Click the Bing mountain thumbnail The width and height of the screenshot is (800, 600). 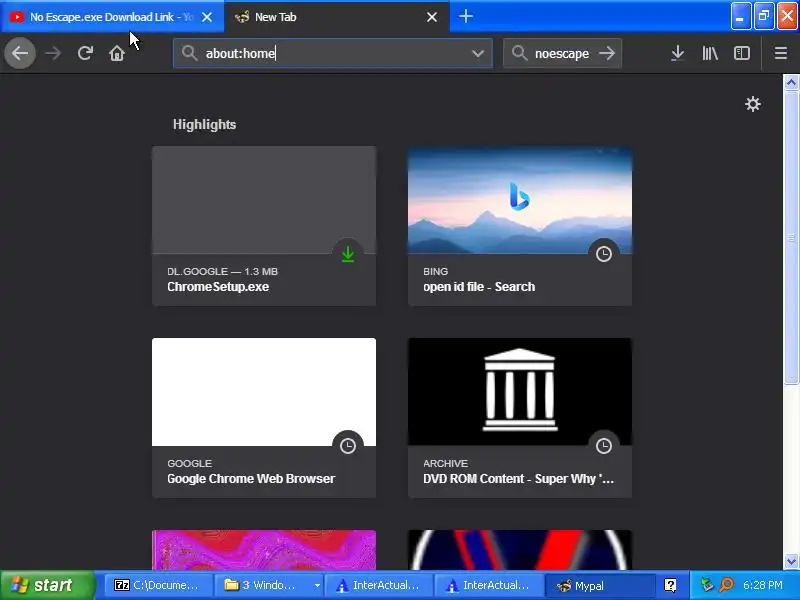pyautogui.click(x=520, y=200)
